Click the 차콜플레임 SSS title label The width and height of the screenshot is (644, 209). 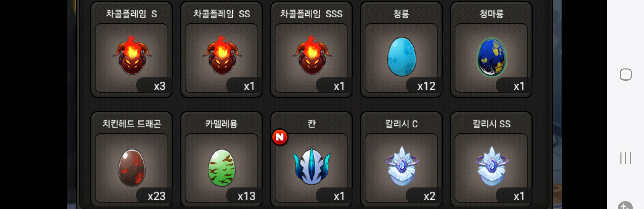pos(311,14)
